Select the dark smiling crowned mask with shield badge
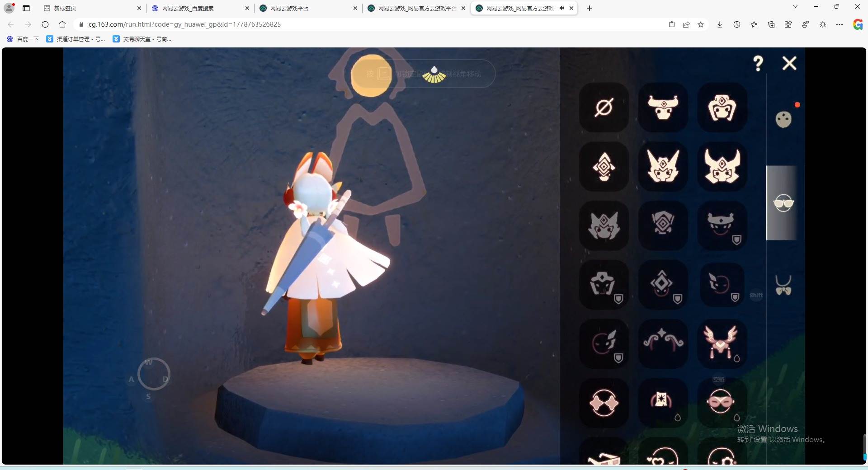Screen dimensions: 868x470 point(722,226)
